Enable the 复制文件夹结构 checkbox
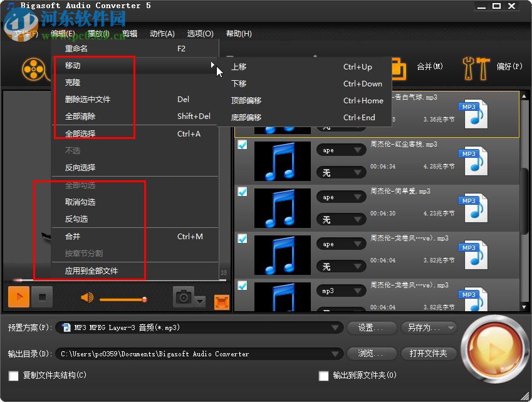 [x=11, y=376]
